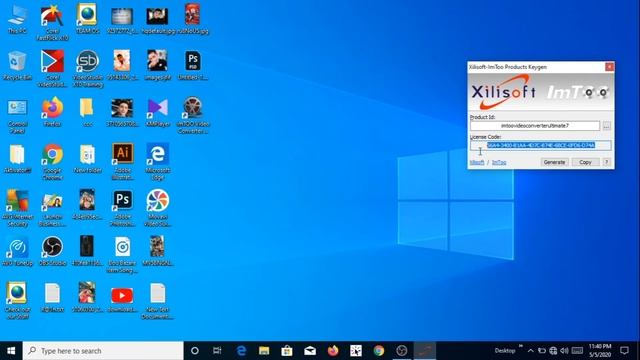Open the YouTube downloads shortcut
The image size is (640, 360).
point(122,299)
